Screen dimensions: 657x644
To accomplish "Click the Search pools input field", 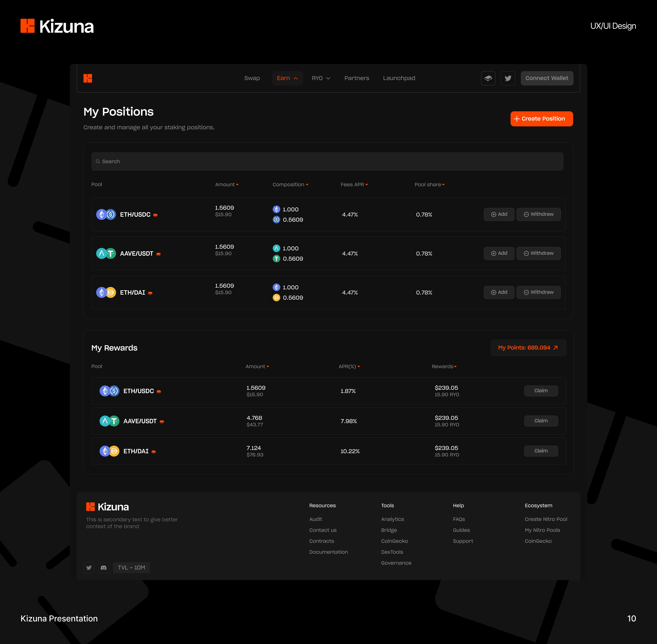I will [x=327, y=161].
